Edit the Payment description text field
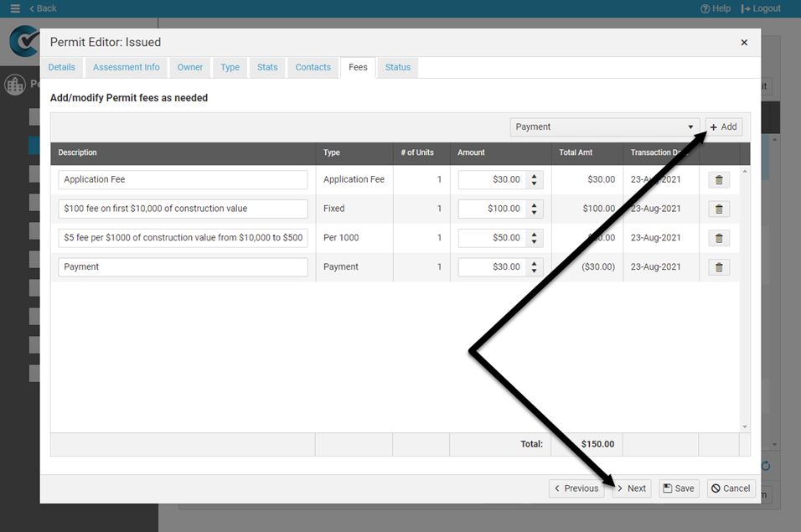The image size is (801, 532). point(183,266)
